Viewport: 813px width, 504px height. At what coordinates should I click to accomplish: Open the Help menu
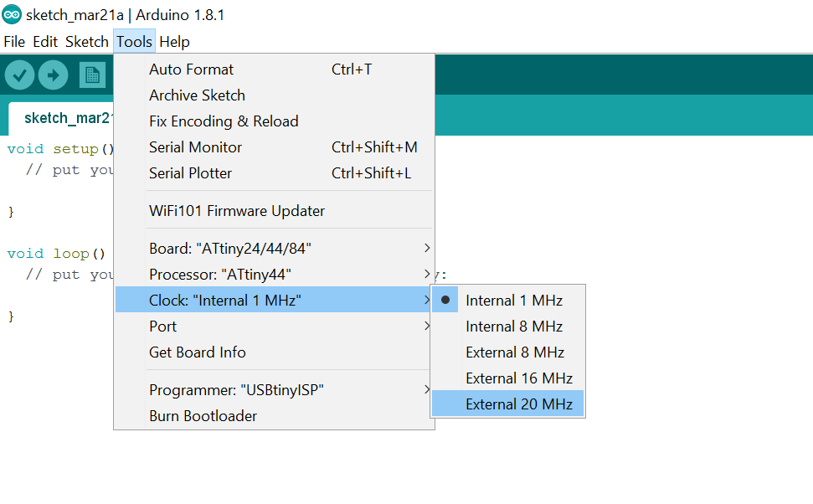point(174,42)
